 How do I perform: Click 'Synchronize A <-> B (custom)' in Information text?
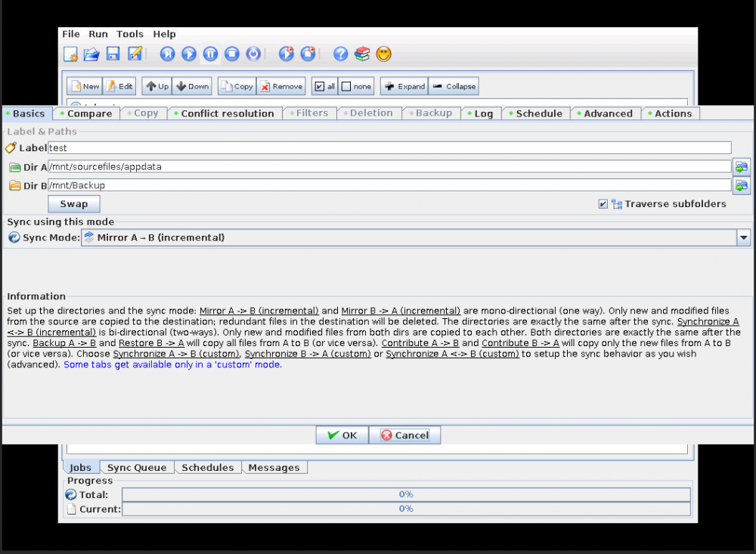[x=452, y=354]
